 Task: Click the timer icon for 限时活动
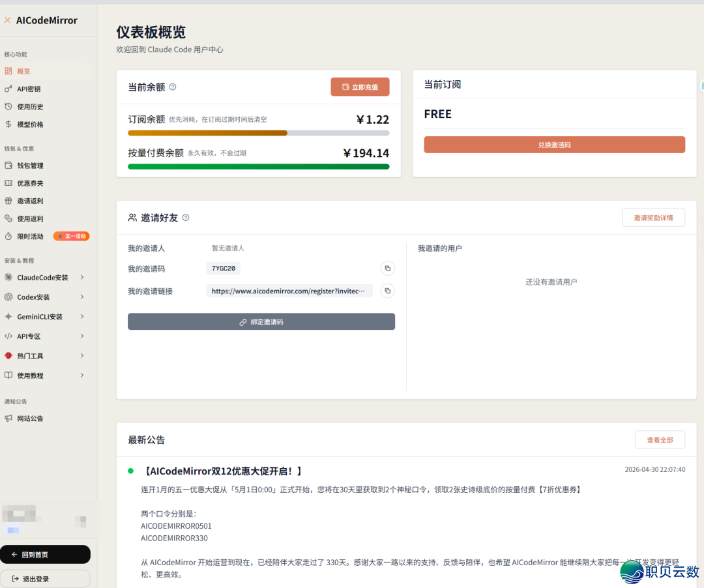(8, 236)
